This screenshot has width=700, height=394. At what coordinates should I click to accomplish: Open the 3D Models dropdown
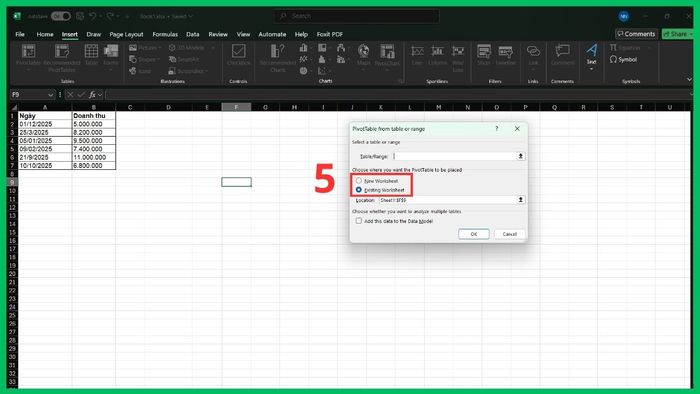191,48
